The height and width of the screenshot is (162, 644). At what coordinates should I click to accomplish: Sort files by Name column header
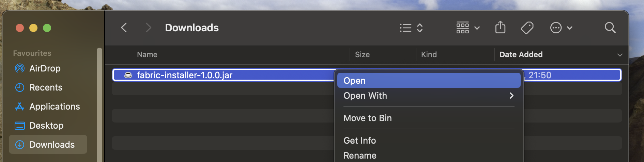pos(147,54)
